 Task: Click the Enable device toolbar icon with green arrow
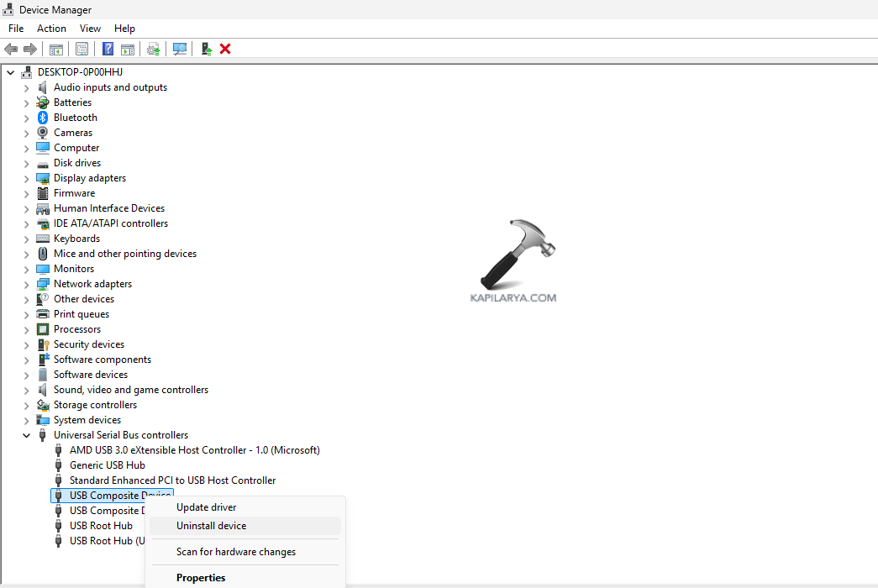206,49
